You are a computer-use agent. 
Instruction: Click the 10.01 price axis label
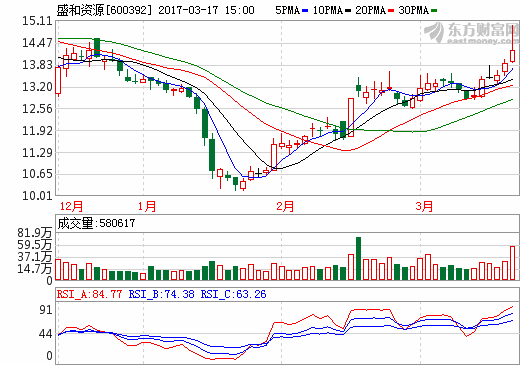[x=37, y=196]
